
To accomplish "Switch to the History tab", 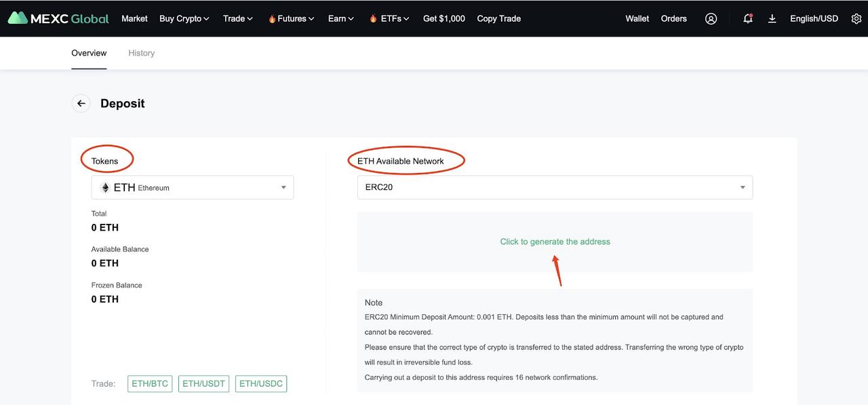I will [x=141, y=52].
